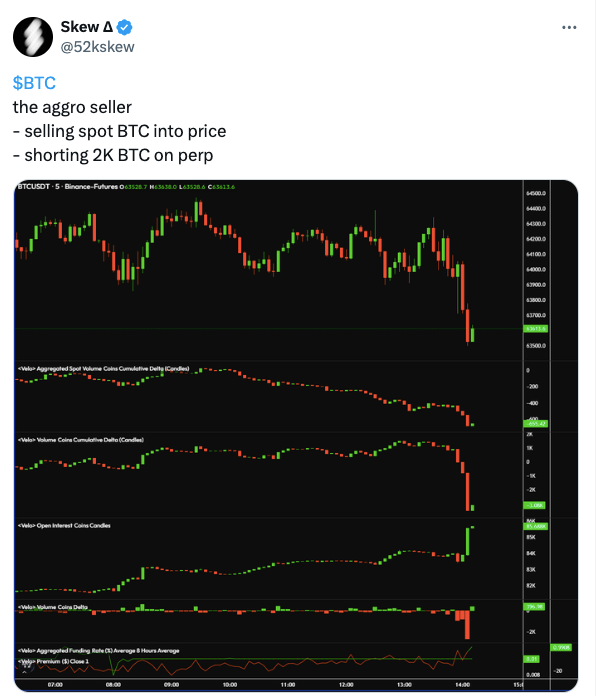Click the green current price tag on axis
This screenshot has height=696, width=612.
pyautogui.click(x=536, y=329)
